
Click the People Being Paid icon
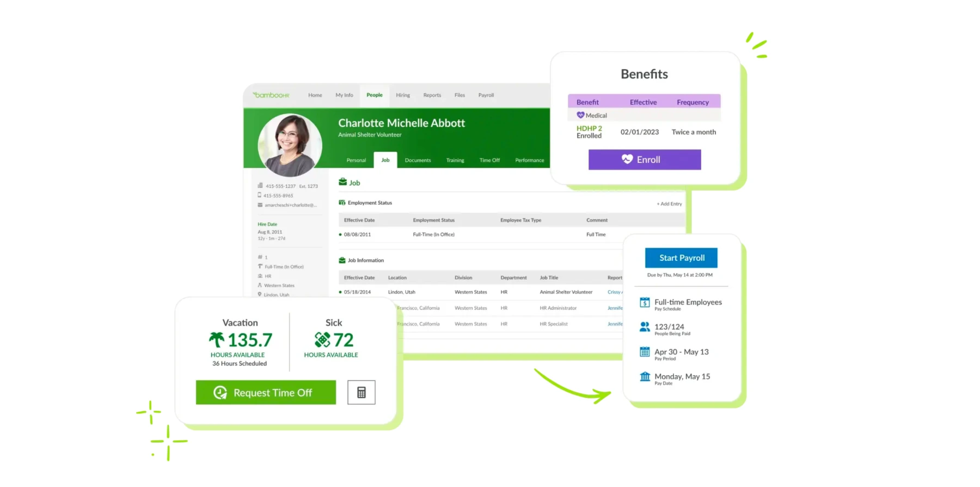point(645,327)
